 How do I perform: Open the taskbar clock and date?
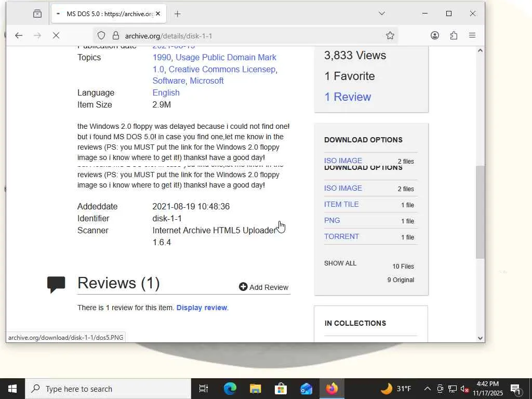(487, 389)
